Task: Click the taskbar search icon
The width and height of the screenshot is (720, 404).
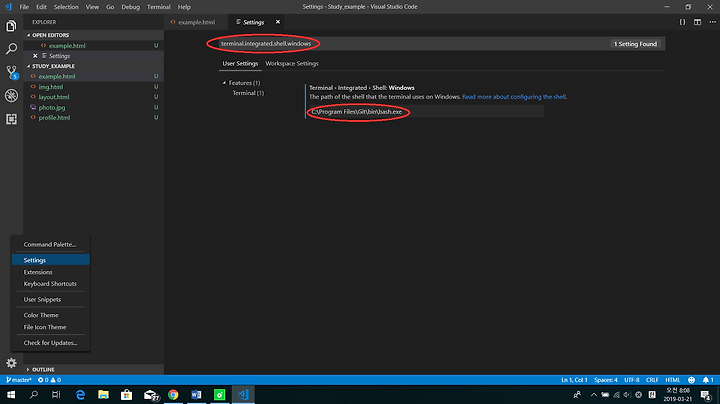Action: (34, 395)
